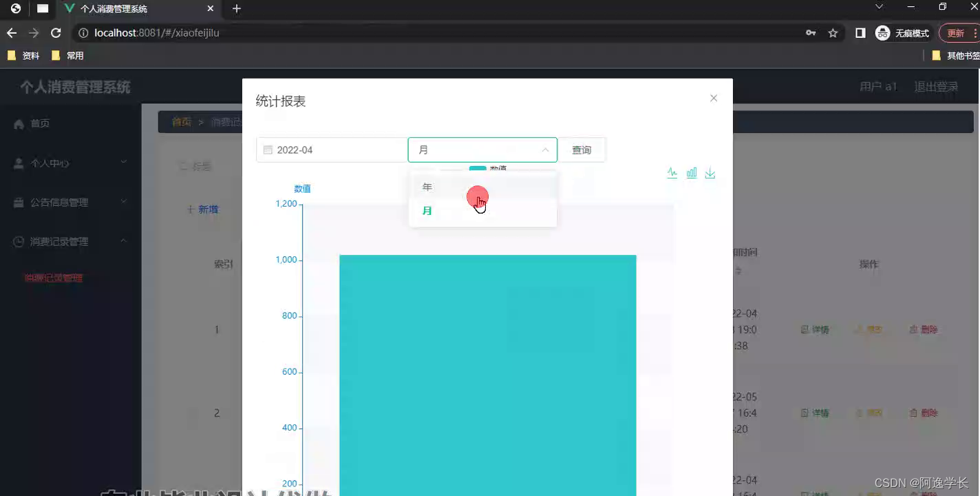Click the user icon beside 个人中心
The image size is (980, 496).
[x=19, y=163]
